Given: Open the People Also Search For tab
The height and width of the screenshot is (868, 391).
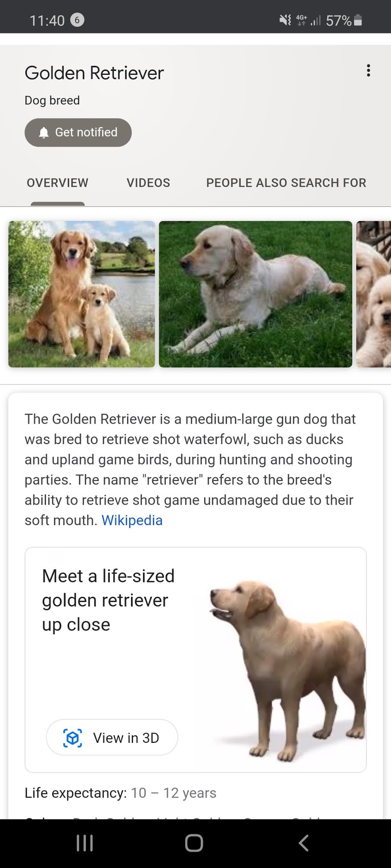Looking at the screenshot, I should pos(286,183).
